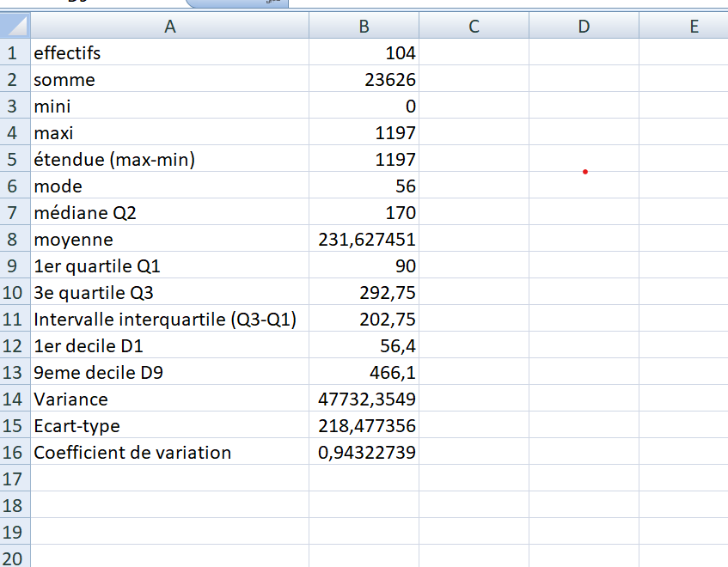Image resolution: width=728 pixels, height=567 pixels.
Task: Click the mode value 56
Action: point(364,186)
